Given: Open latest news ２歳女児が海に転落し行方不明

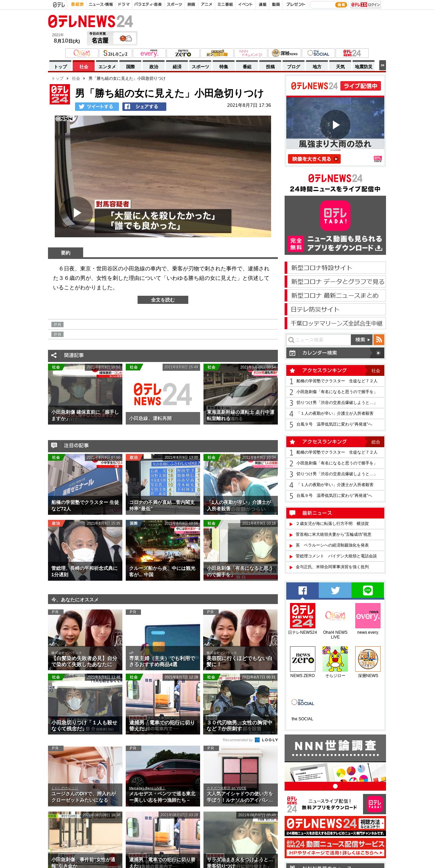Looking at the screenshot, I should click(332, 524).
